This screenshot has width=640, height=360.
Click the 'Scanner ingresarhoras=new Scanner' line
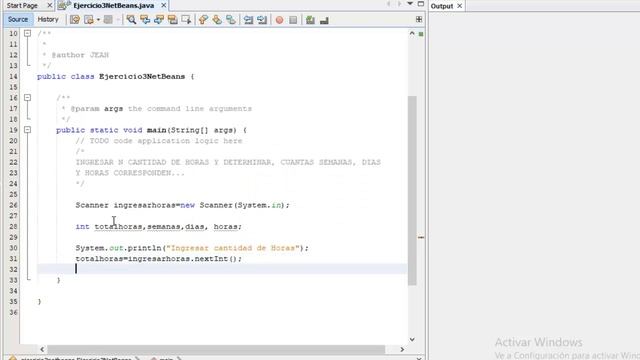[182, 205]
